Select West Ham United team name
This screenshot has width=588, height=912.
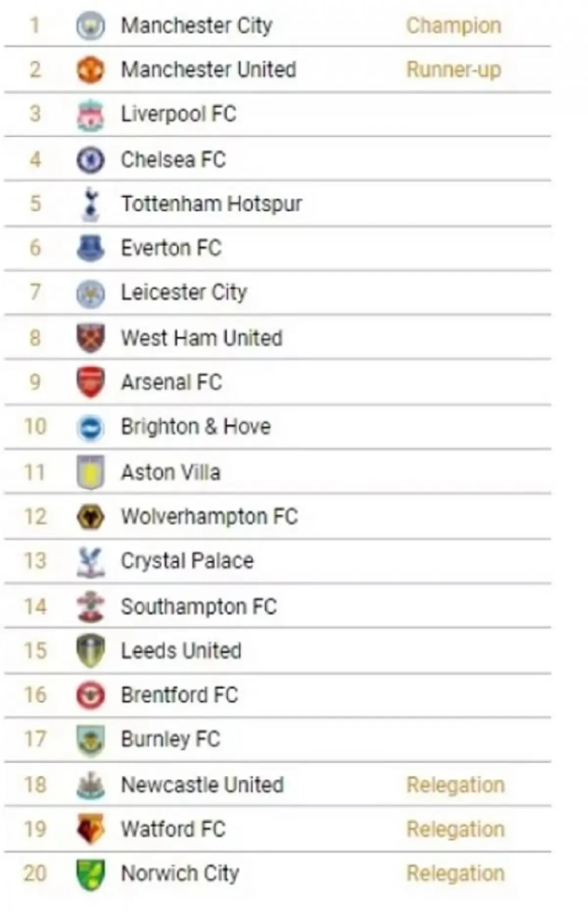(202, 338)
